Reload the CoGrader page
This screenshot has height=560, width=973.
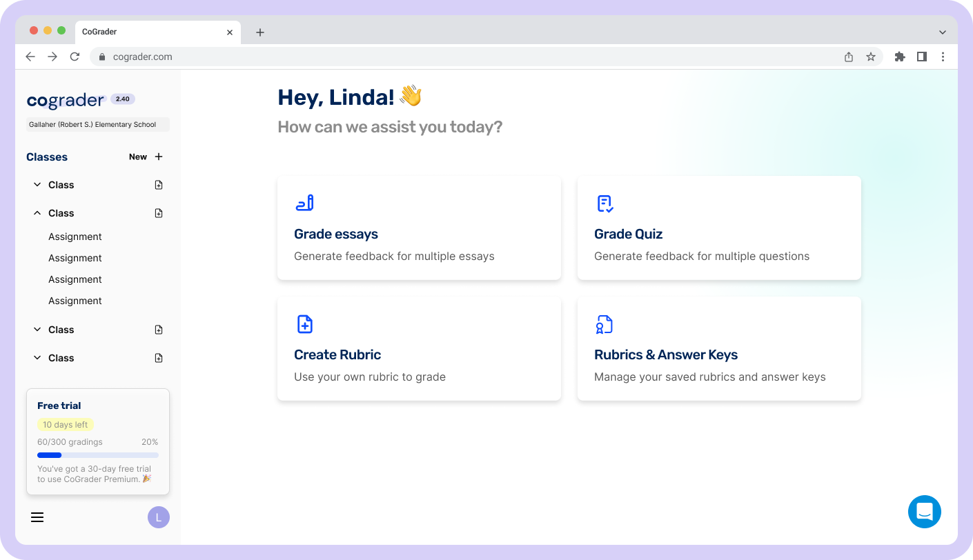pos(75,57)
